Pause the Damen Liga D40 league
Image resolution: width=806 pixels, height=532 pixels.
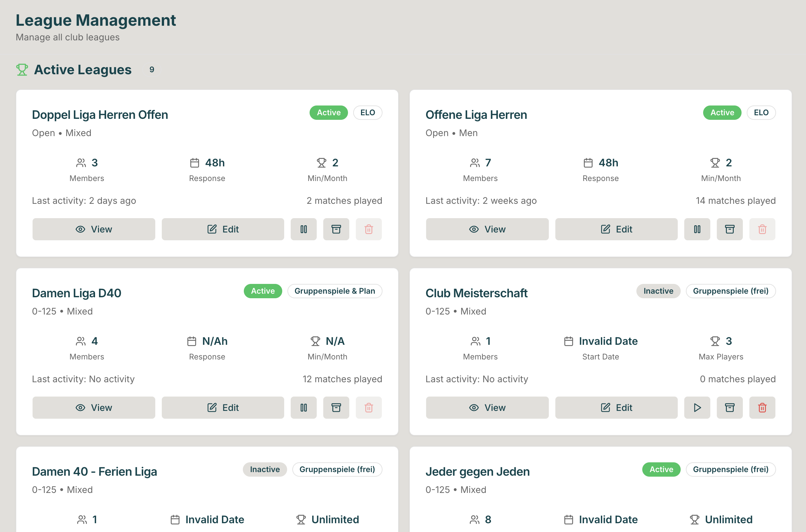304,408
